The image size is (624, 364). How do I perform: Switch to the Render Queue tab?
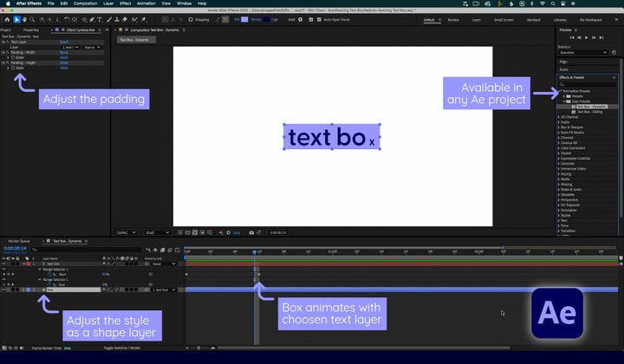coord(19,241)
